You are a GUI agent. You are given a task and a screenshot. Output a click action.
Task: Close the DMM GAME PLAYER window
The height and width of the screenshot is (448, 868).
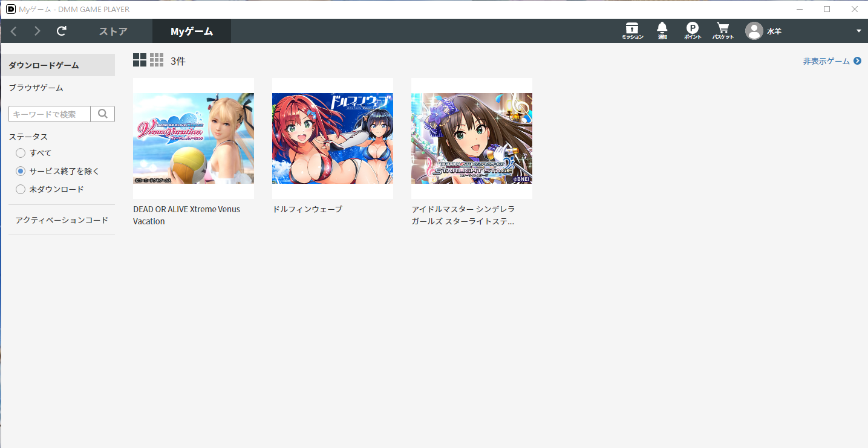[854, 9]
